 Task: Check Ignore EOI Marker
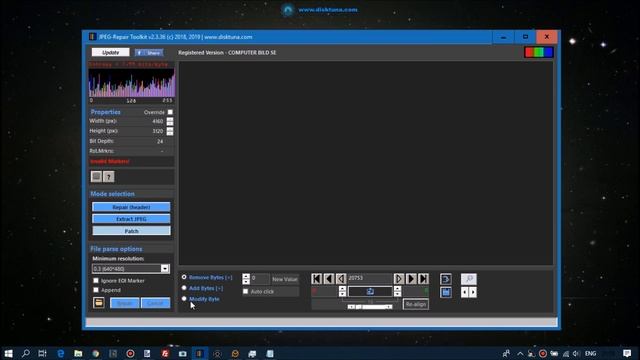click(x=96, y=280)
